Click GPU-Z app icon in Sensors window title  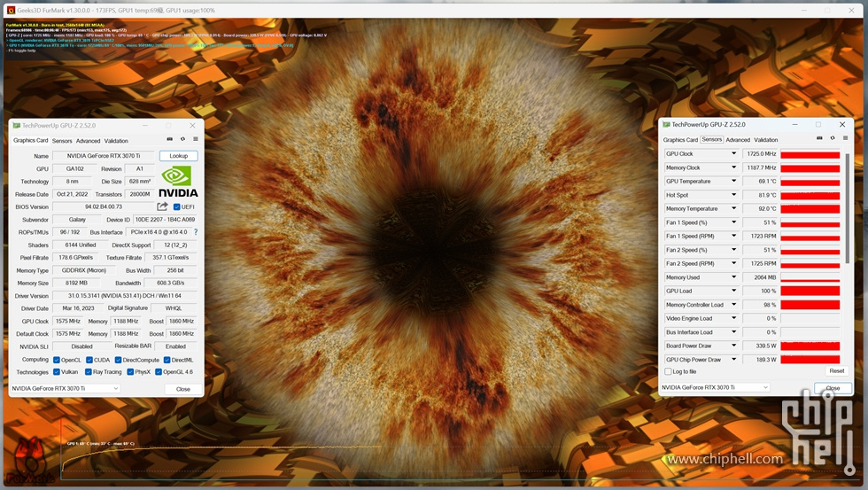coord(666,125)
